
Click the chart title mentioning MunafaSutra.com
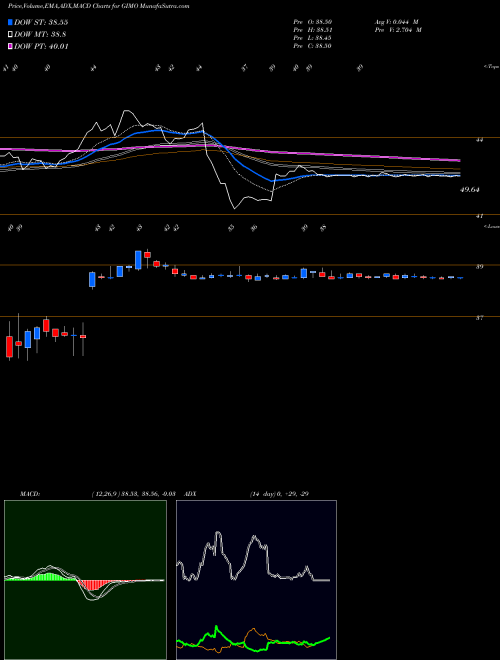pyautogui.click(x=98, y=6)
